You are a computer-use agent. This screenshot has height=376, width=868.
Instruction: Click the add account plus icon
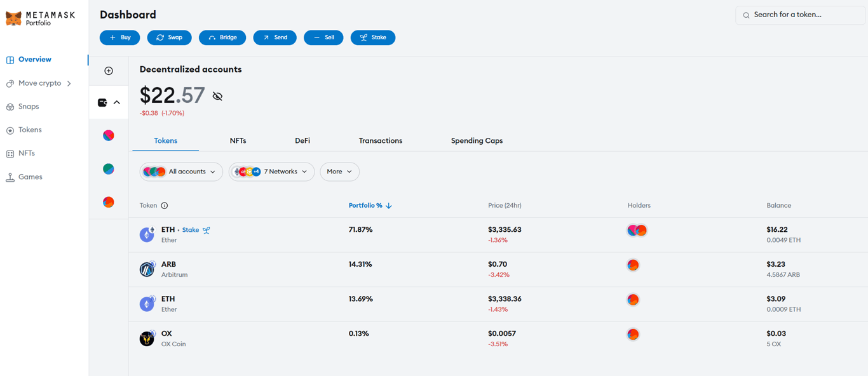point(108,70)
